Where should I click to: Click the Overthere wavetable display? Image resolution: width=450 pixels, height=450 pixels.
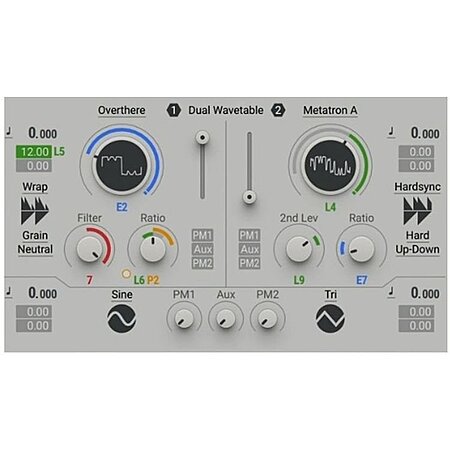click(122, 166)
